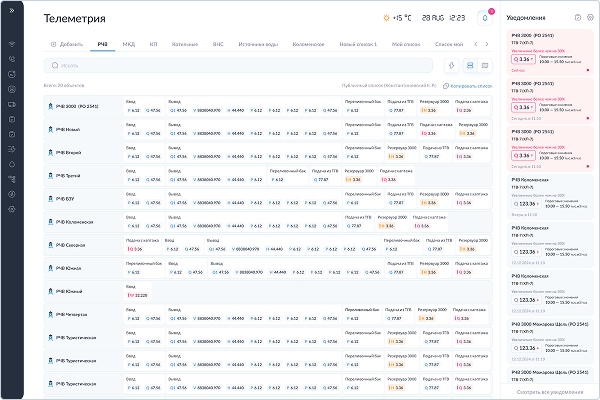Click Добавить to add new list

coord(67,44)
